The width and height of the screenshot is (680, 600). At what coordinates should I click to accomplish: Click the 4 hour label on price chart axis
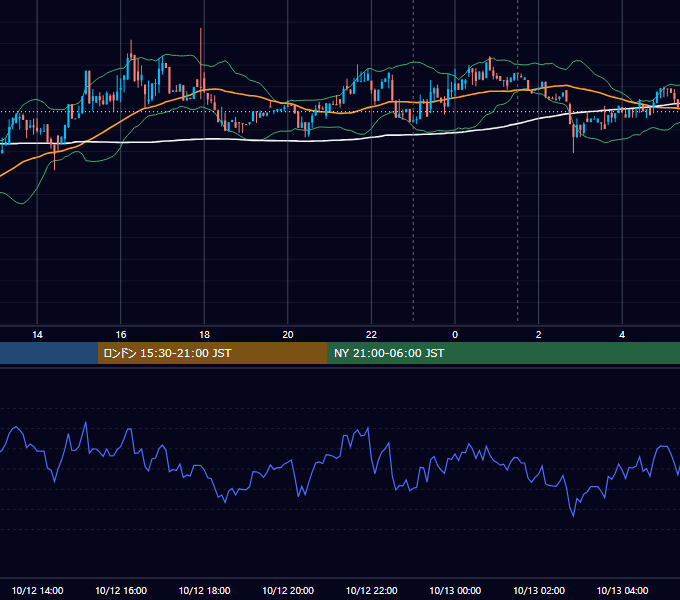click(x=622, y=335)
